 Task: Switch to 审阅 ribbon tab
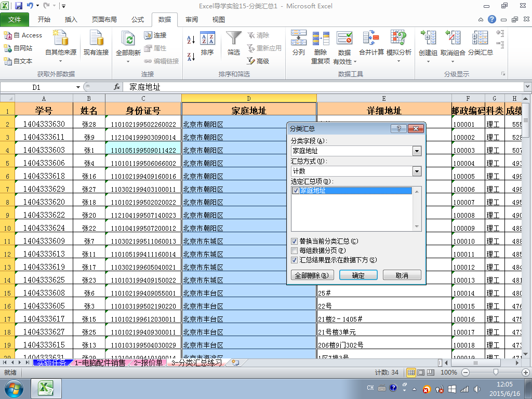pyautogui.click(x=192, y=20)
